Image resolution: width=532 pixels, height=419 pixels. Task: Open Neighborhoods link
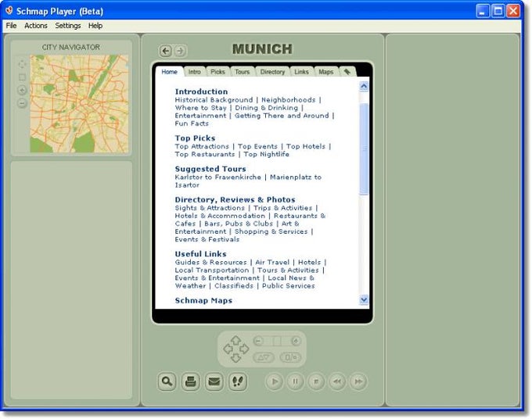pos(289,100)
